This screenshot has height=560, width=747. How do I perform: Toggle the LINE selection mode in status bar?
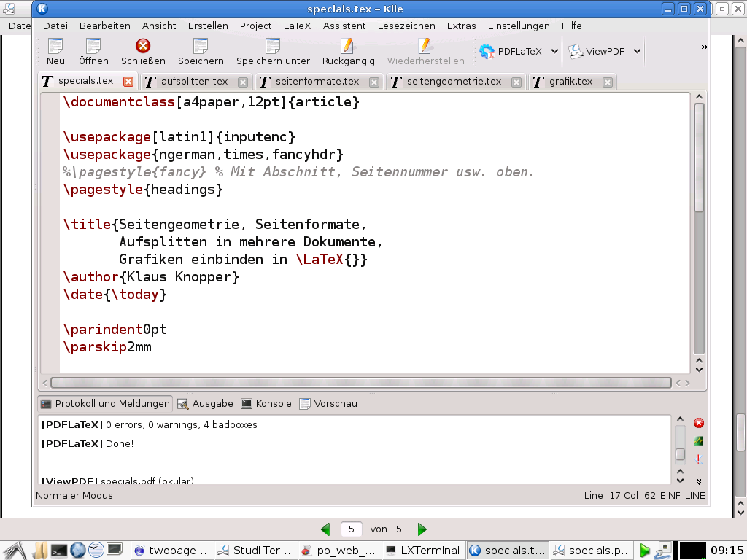pyautogui.click(x=695, y=495)
